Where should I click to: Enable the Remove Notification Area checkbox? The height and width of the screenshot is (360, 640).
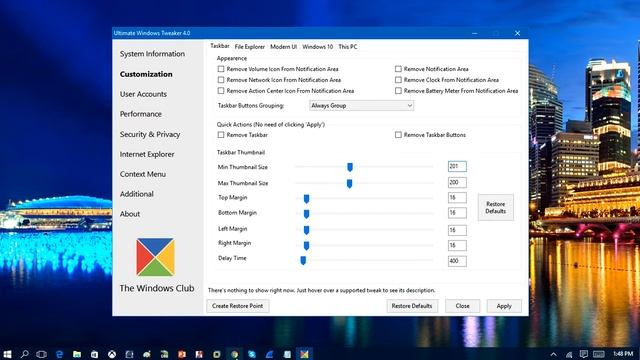398,69
